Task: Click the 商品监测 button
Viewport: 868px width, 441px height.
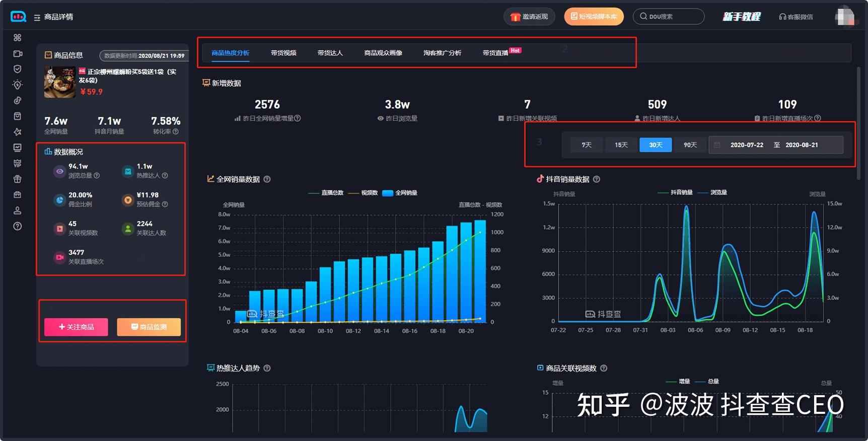Action: 149,327
